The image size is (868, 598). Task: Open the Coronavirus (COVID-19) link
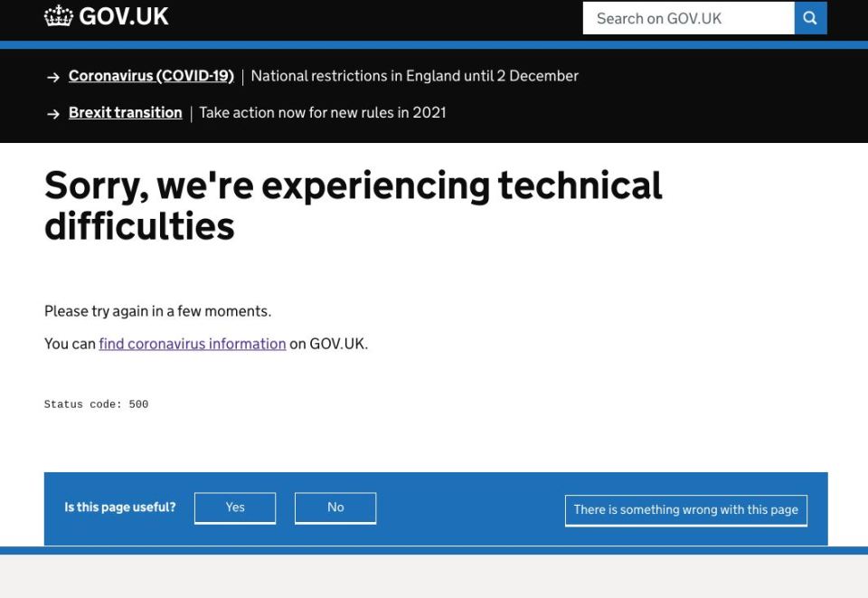coord(151,76)
